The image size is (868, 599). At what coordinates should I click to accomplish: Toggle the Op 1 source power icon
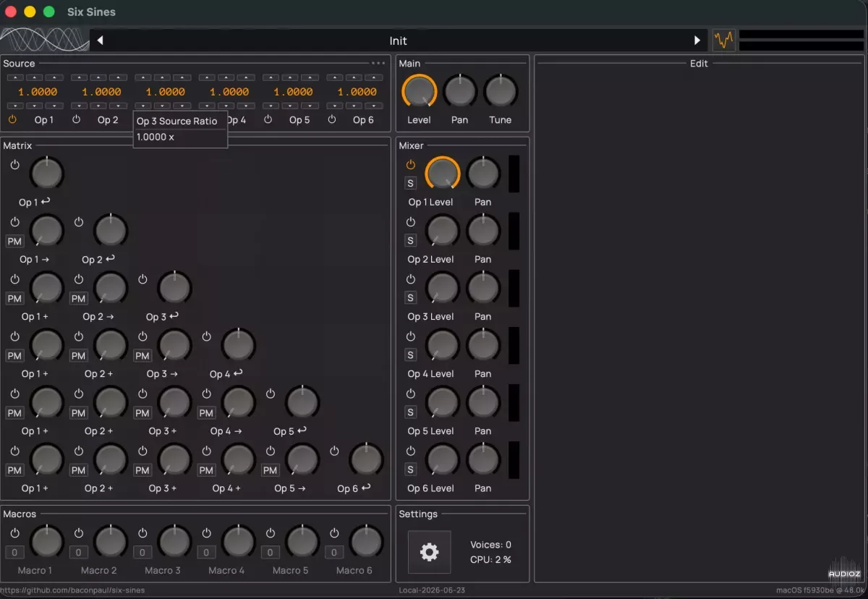point(12,119)
